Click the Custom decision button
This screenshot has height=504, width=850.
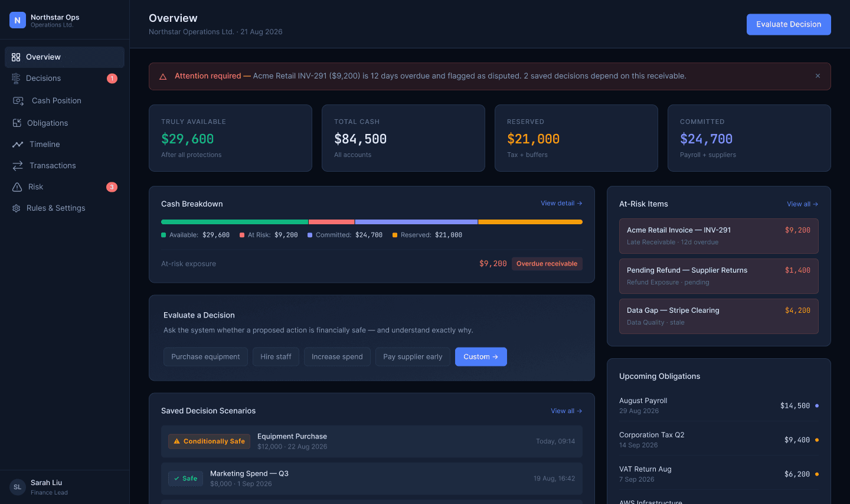(481, 356)
